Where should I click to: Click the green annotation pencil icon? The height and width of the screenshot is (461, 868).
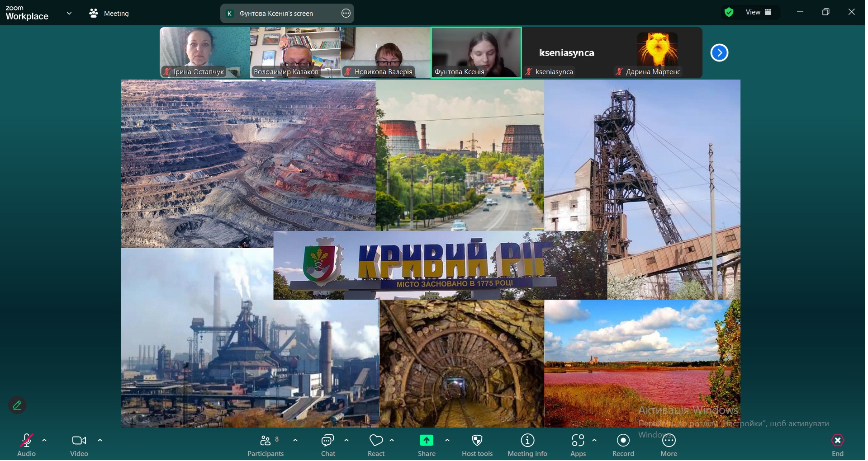click(x=17, y=405)
